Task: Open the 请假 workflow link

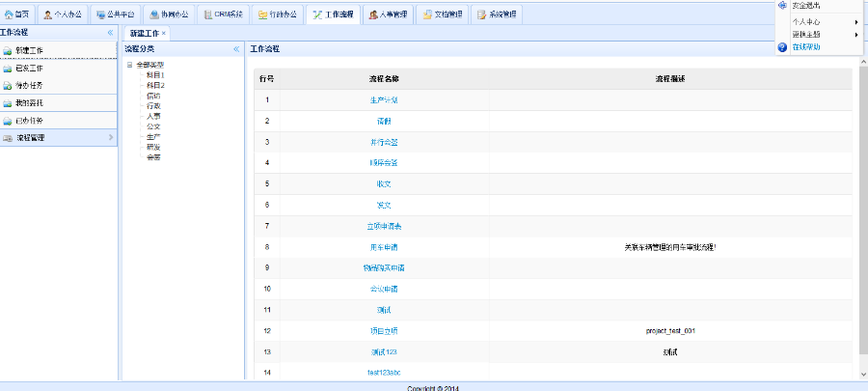Action: 384,122
